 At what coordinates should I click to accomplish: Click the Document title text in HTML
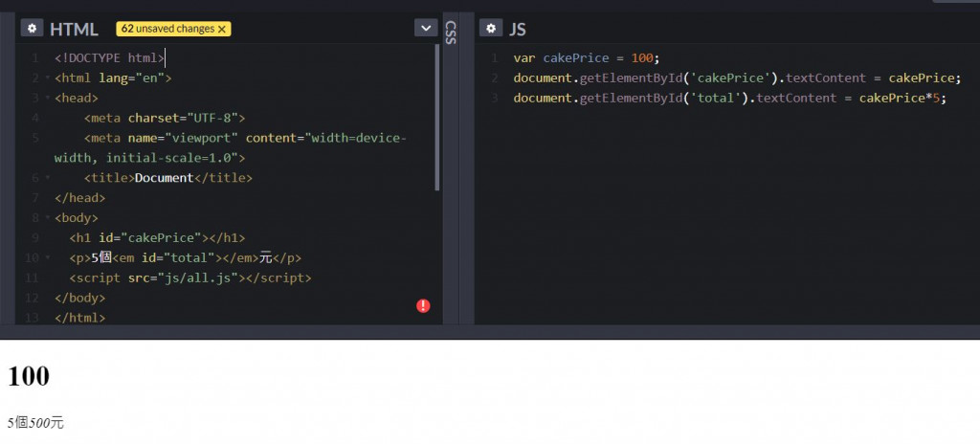[165, 178]
